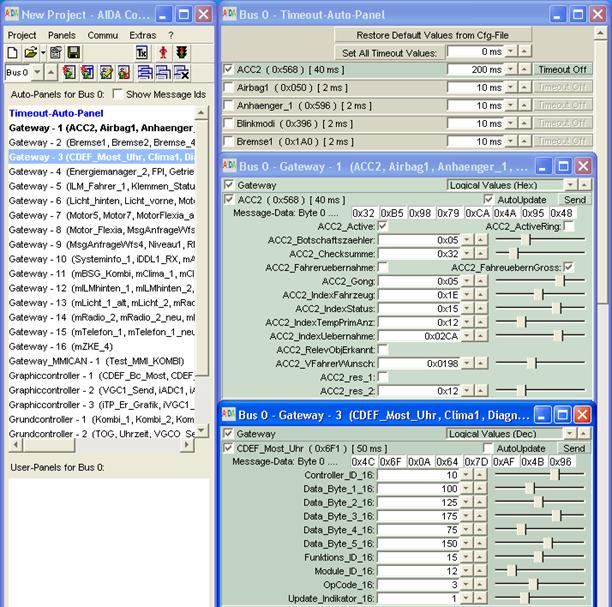Toggle AutoUpdate checkbox in Gateway - 1 window
Viewport: 612px width, 607px height.
point(488,199)
